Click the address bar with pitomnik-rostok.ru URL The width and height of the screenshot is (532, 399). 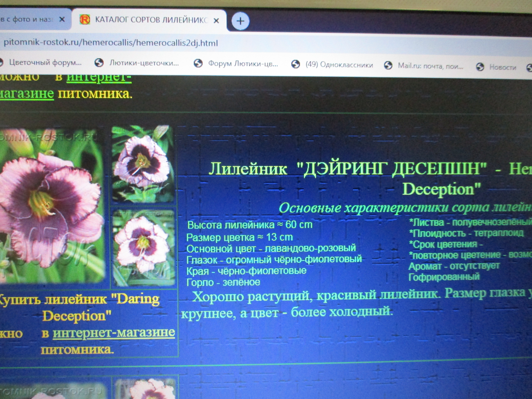point(111,43)
